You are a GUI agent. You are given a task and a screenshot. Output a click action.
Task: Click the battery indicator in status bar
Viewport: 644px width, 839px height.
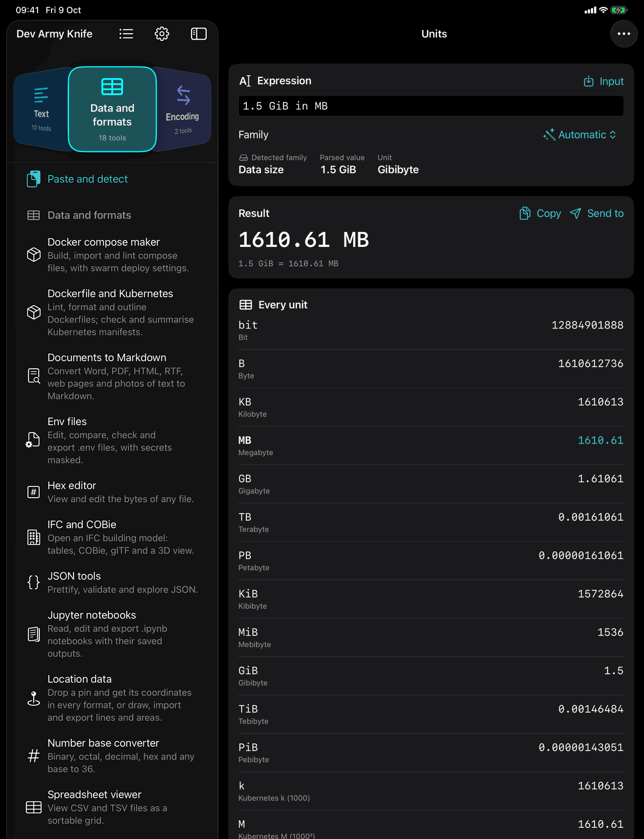(x=619, y=10)
